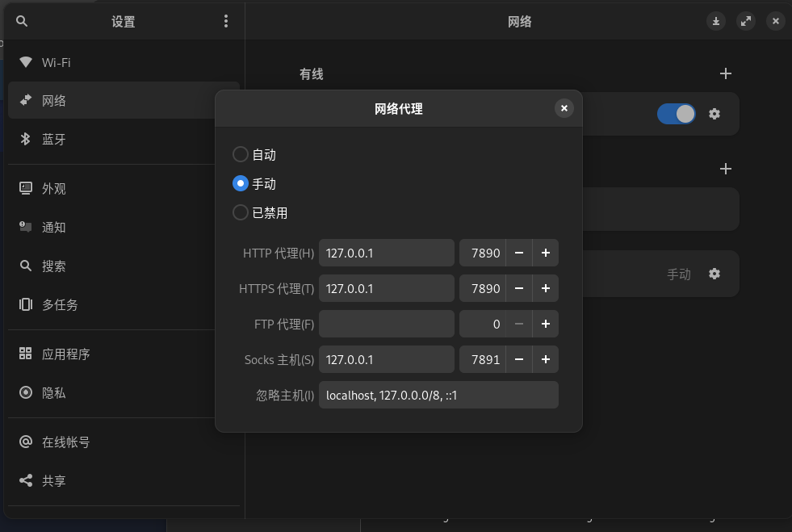Decrease the HTTPS proxy port number

pos(519,288)
